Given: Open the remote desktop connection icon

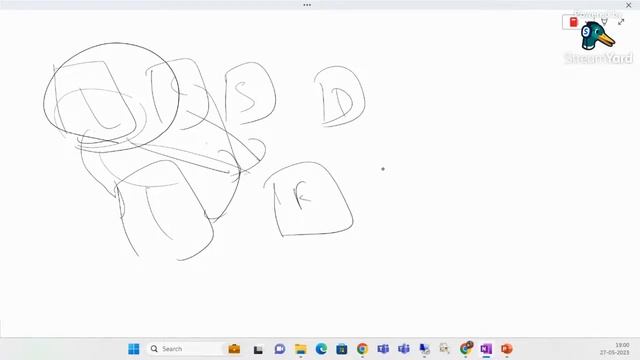Looking at the screenshot, I should click(x=424, y=349).
